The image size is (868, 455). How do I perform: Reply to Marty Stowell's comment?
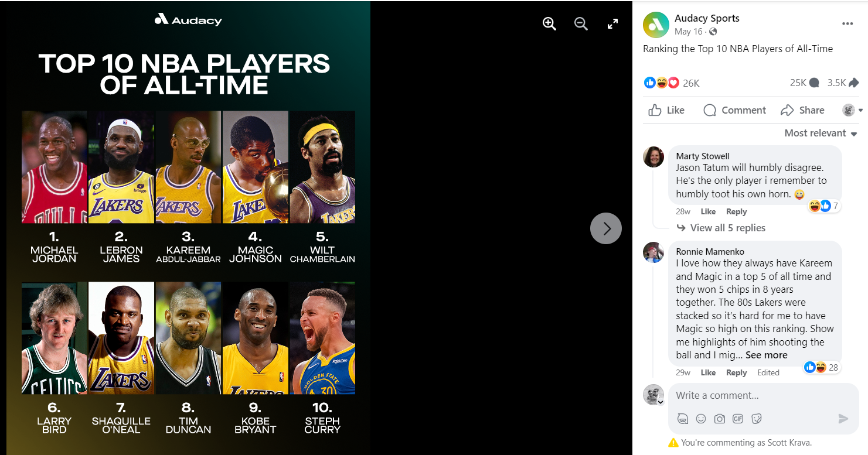736,212
